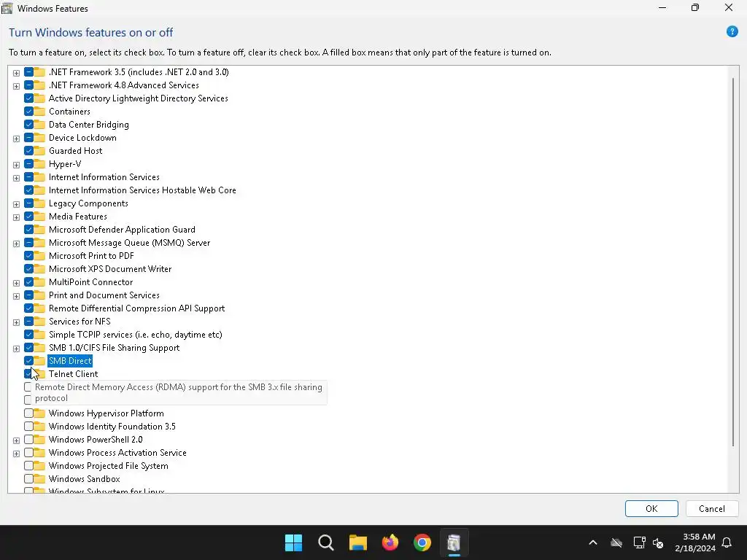747x560 pixels.
Task: Click the muted volume tray icon
Action: [x=658, y=542]
